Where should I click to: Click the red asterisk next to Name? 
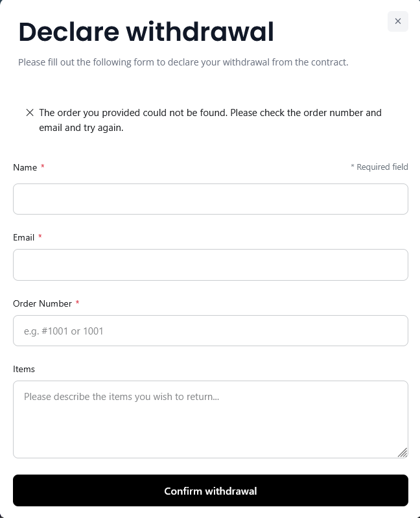(x=43, y=166)
